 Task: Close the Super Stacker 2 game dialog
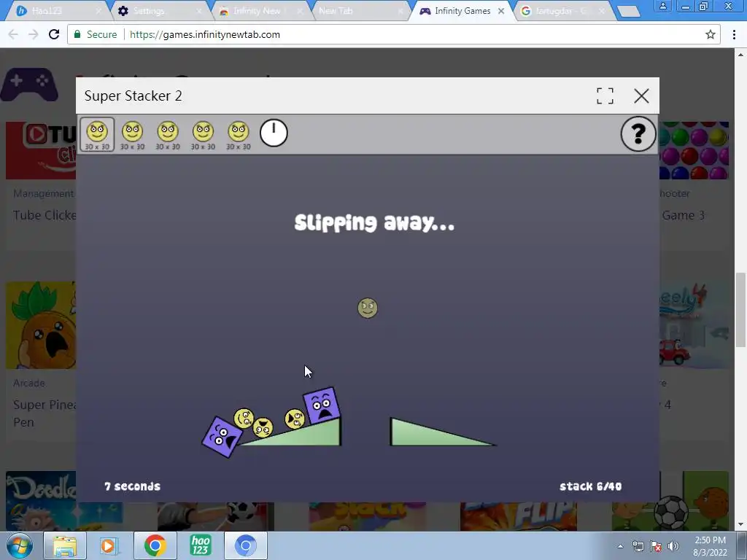pos(641,96)
